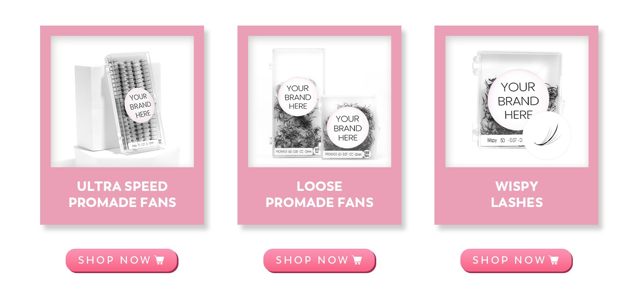Open the Wispy Lashes product image

(517, 102)
